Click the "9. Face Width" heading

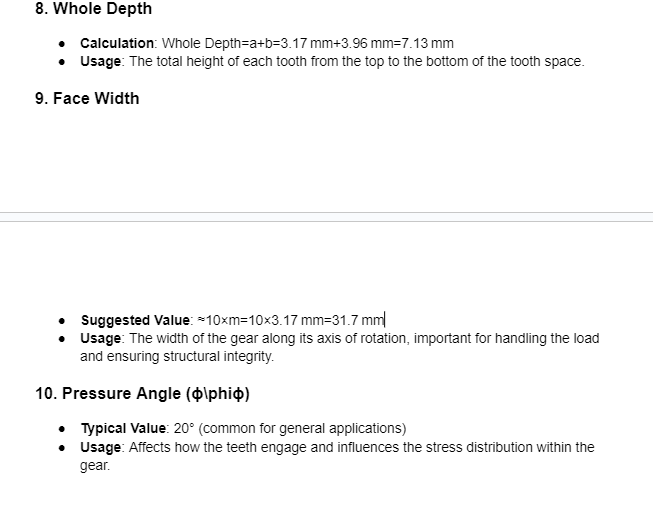click(87, 98)
